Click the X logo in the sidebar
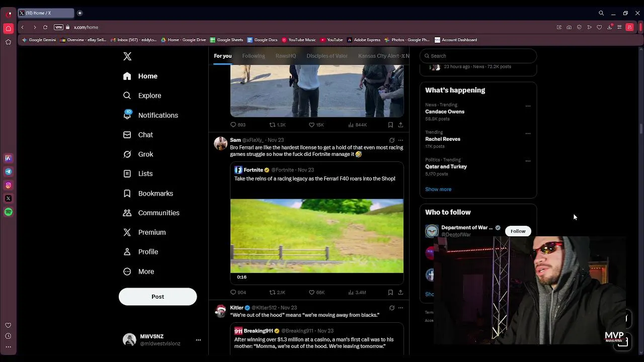Screen dimensions: 644x362 127,56
